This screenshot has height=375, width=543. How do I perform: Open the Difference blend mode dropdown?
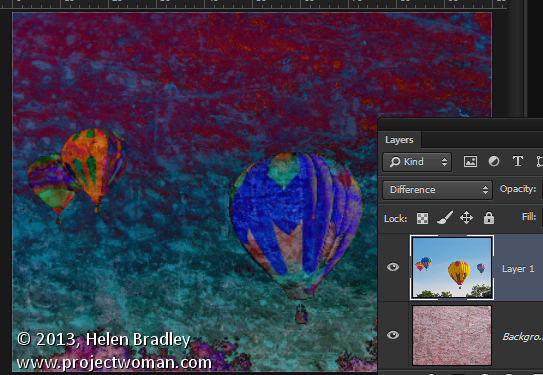tap(437, 190)
